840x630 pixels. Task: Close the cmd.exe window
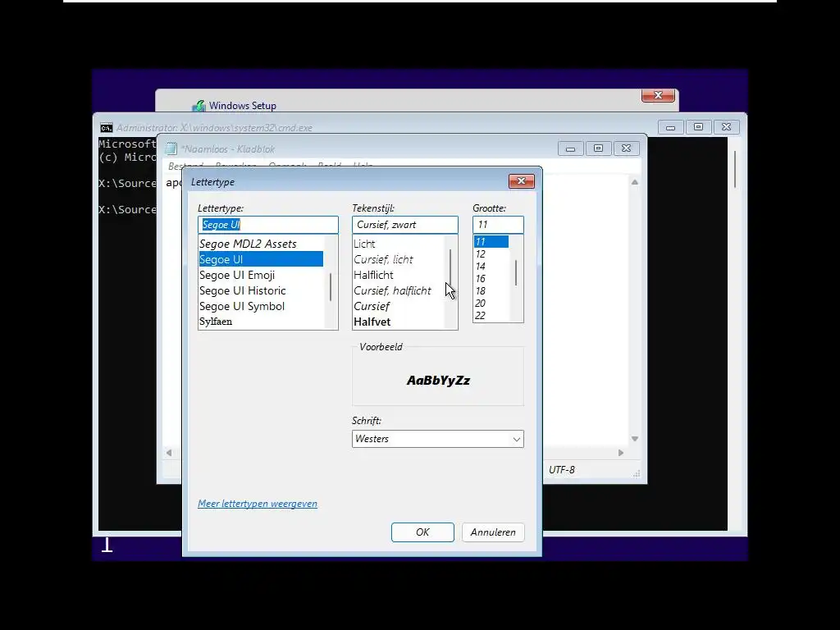tap(727, 127)
